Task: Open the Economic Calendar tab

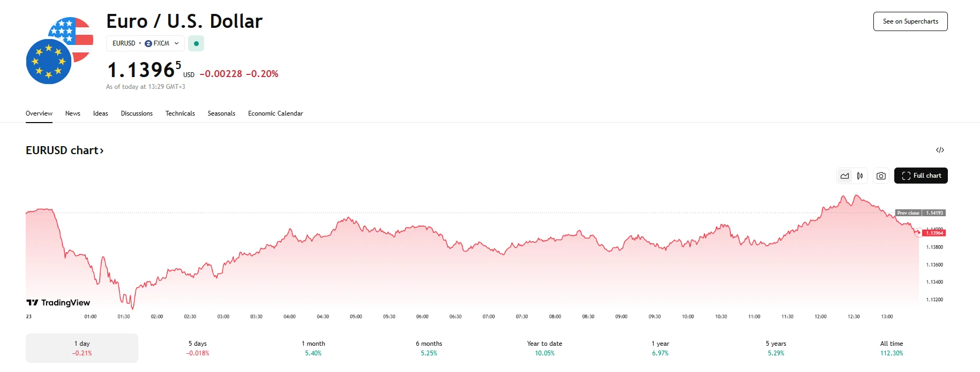Action: click(x=275, y=113)
